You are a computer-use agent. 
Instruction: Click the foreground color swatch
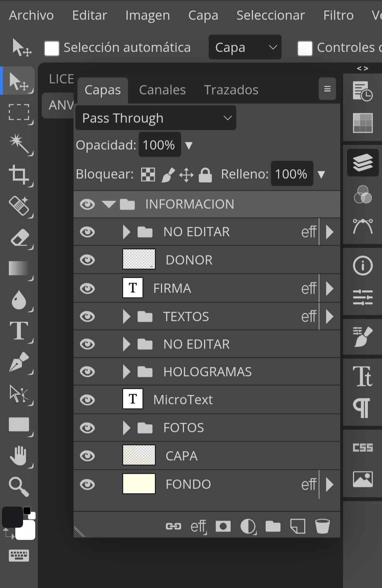12,517
